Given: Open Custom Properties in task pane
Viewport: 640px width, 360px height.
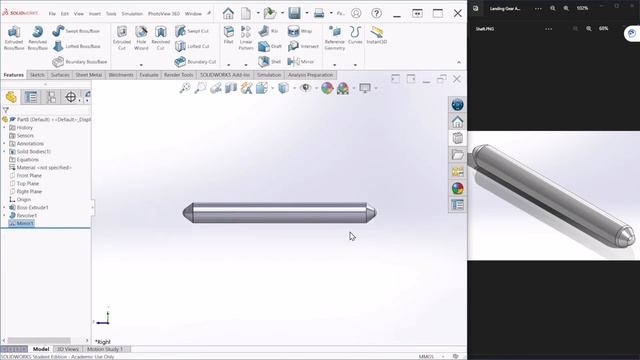Looking at the screenshot, I should [x=458, y=205].
